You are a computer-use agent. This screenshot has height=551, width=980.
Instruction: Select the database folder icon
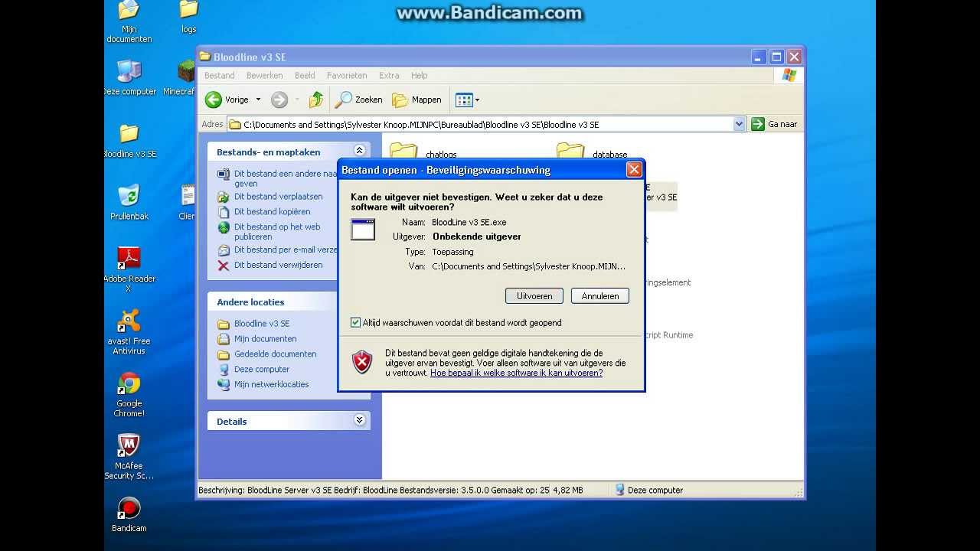[x=570, y=151]
